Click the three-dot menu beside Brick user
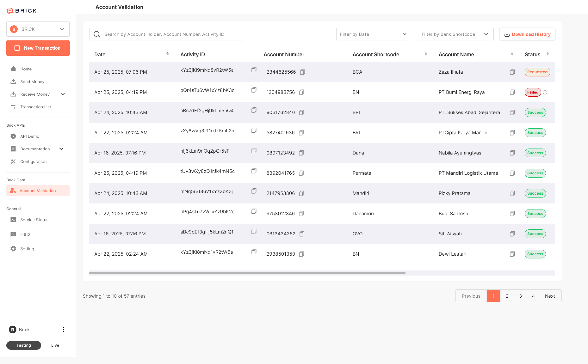The image size is (588, 364). pos(63,329)
